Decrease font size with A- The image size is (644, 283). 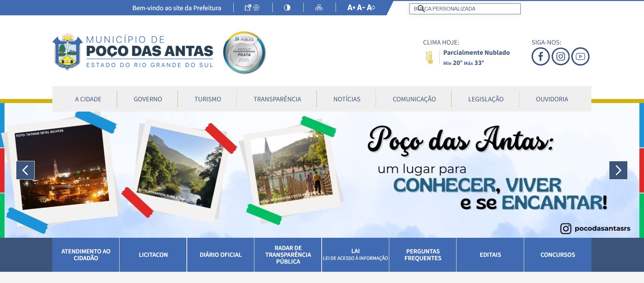click(361, 7)
